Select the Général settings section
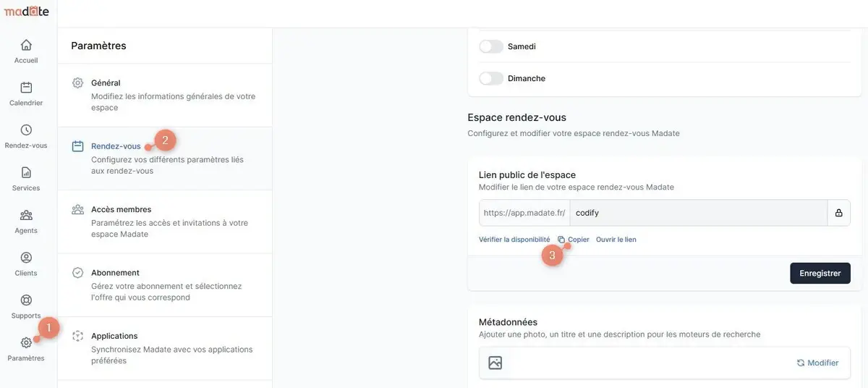Viewport: 868px width, 388px height. pos(165,95)
